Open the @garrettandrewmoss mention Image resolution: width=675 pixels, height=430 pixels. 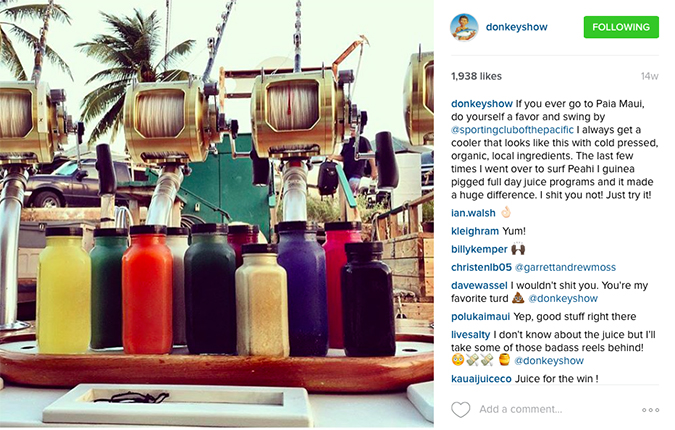tap(565, 267)
